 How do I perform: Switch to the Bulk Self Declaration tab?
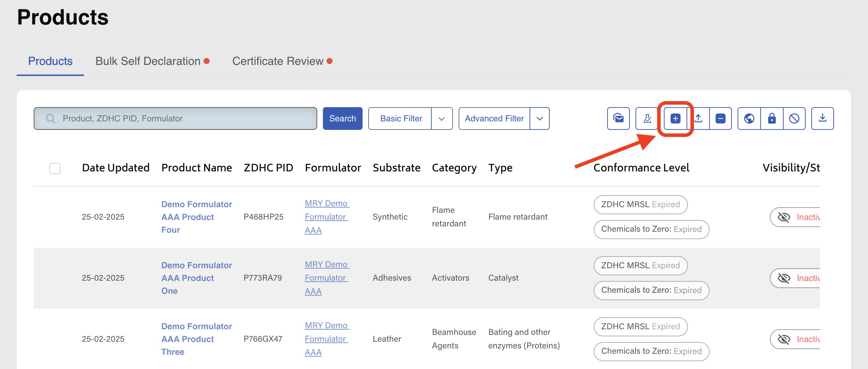coord(152,61)
